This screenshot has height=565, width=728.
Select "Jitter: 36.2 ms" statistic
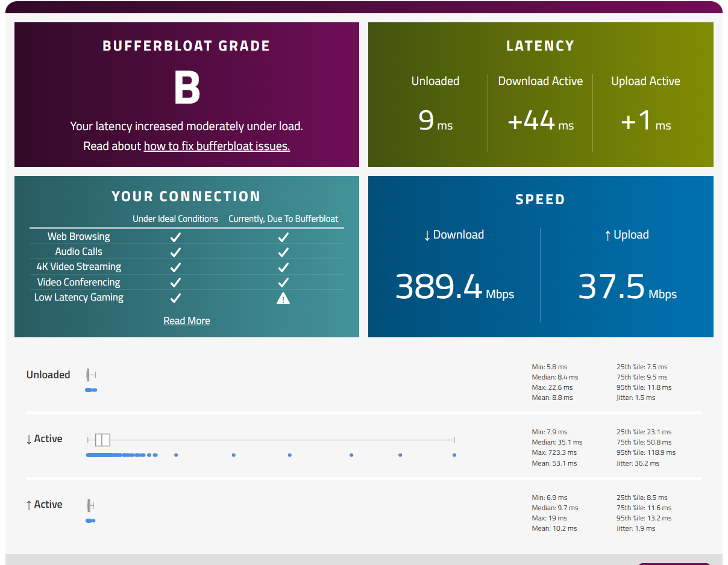pyautogui.click(x=638, y=463)
